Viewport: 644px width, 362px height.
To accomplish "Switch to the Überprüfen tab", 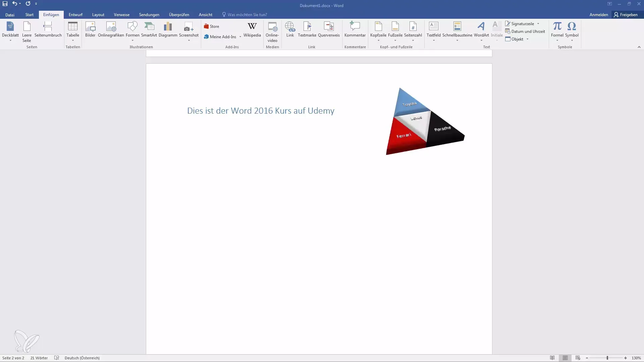I will (x=179, y=15).
